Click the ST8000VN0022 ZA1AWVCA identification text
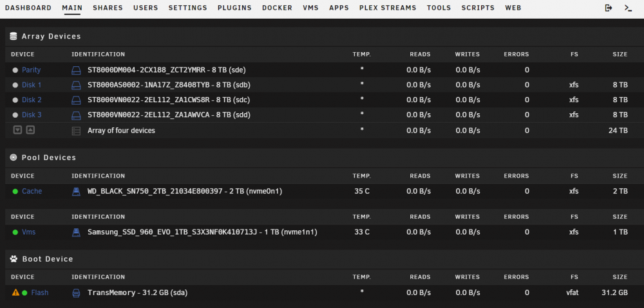 click(x=169, y=115)
